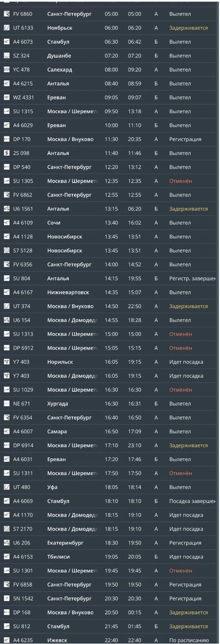The width and height of the screenshot is (220, 644).
Task: Click airline logo of flight 5N 1542
Action: 7,599
